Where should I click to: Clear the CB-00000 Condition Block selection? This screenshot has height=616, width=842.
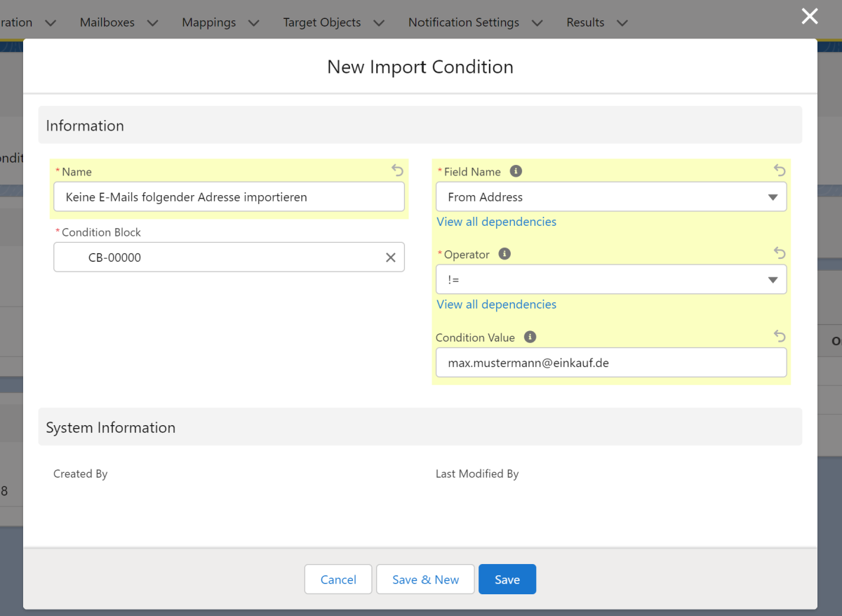coord(391,257)
